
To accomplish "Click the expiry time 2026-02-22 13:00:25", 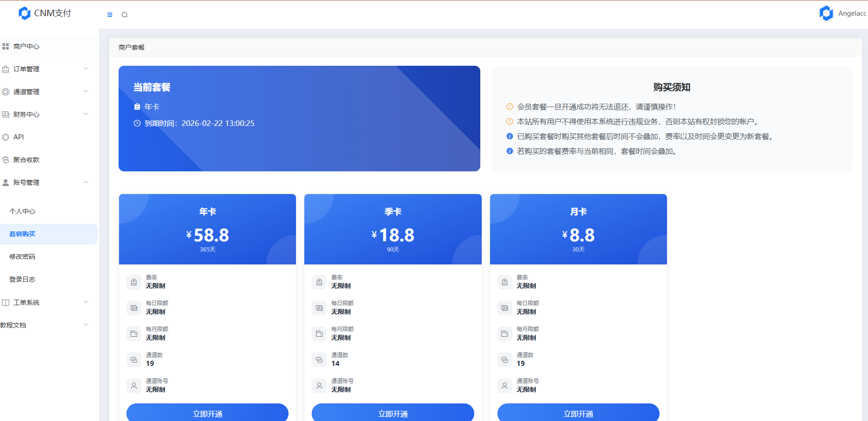I will [218, 123].
